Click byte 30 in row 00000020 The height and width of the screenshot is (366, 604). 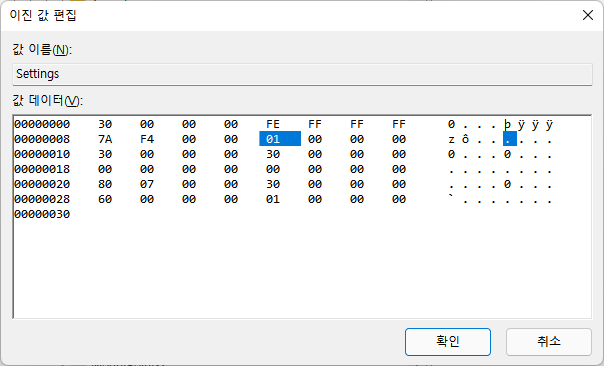click(x=273, y=184)
